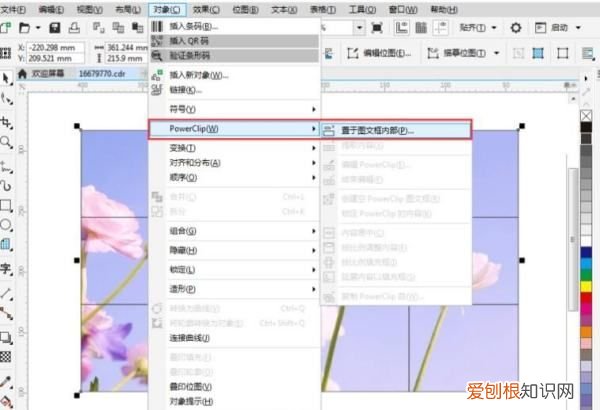
Task: Click the Show rulers icon
Action: (x=401, y=28)
